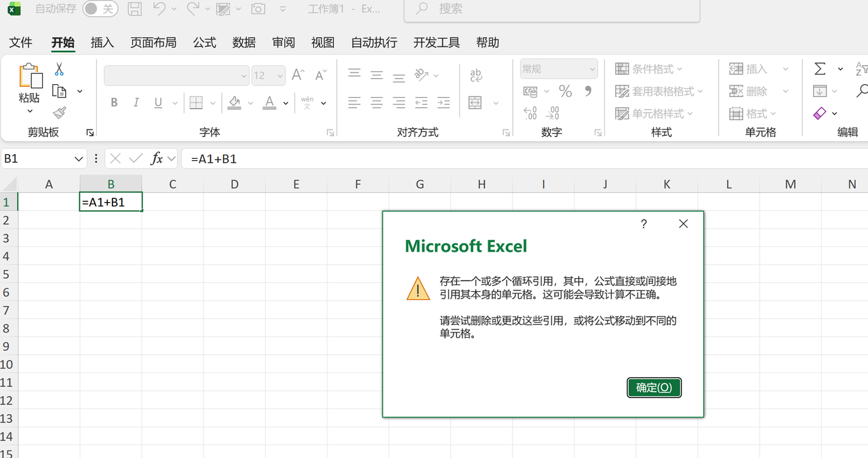
Task: Open the 套用表格格式 dropdown
Action: pyautogui.click(x=659, y=91)
